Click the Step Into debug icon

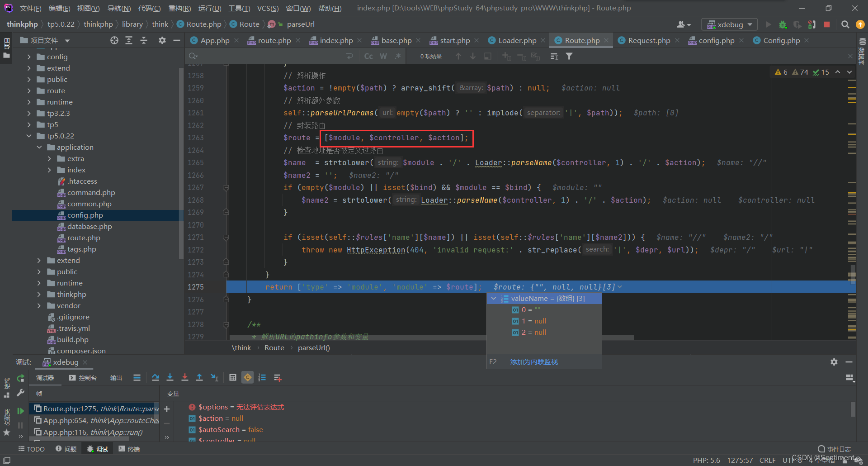(x=170, y=377)
